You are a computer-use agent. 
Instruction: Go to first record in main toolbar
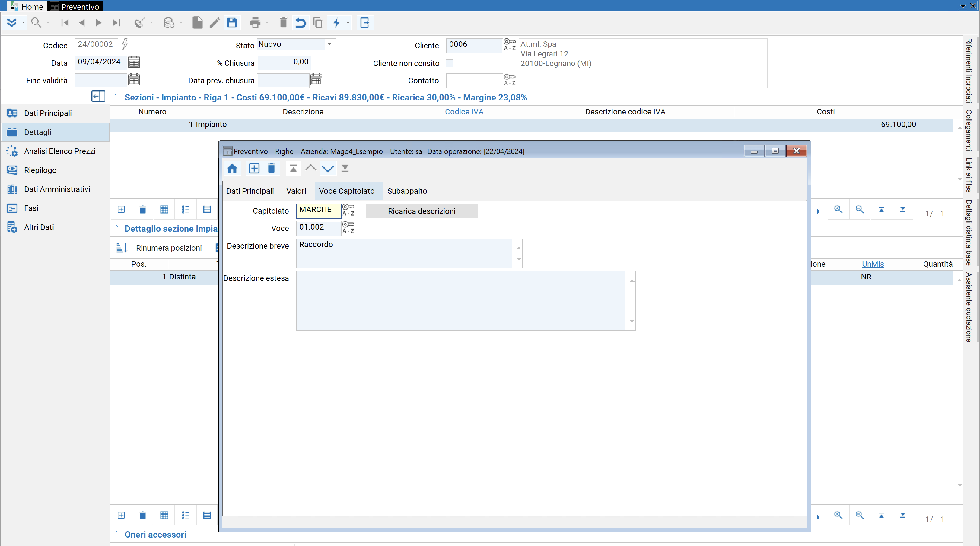click(x=65, y=23)
